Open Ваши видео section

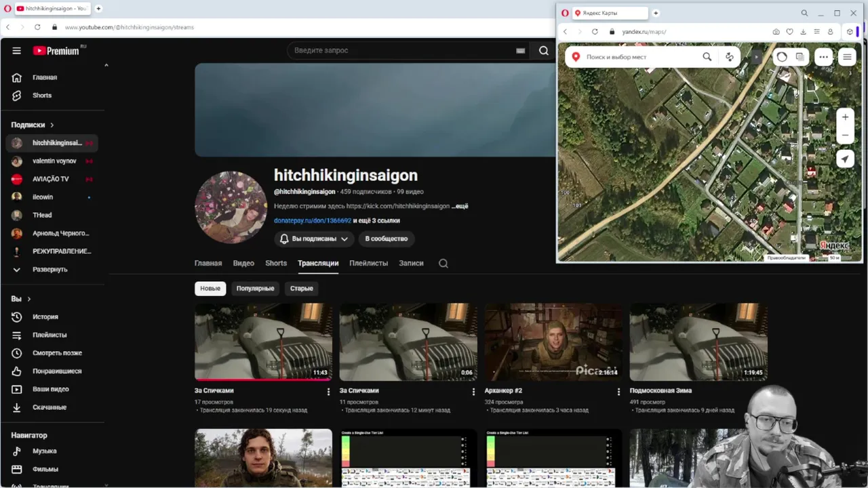(52, 389)
